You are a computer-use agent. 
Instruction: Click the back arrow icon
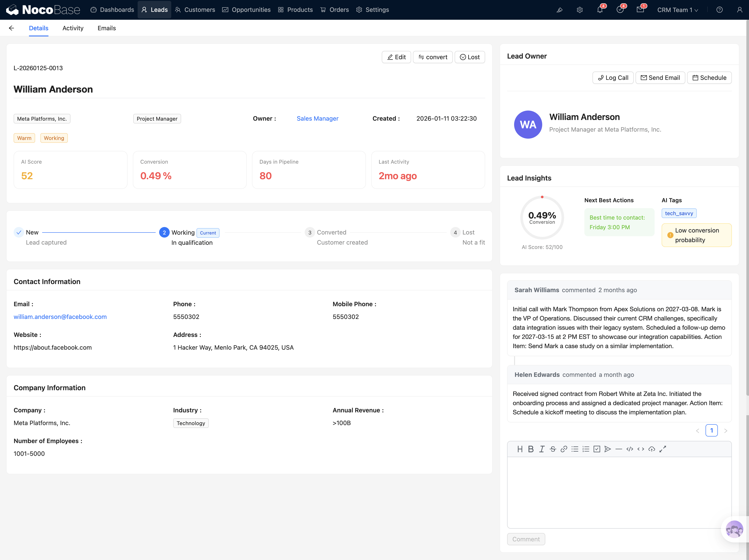pyautogui.click(x=11, y=28)
